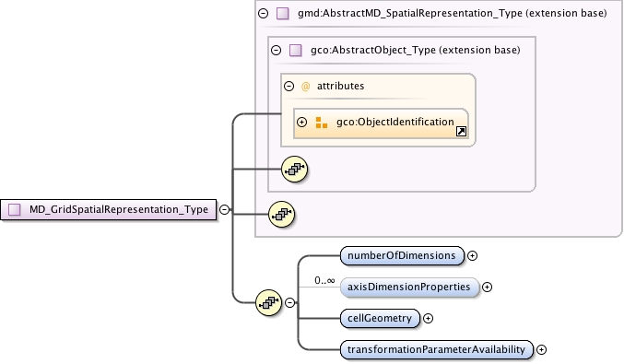The image size is (624, 364).
Task: Click the @ attributes icon
Action: 306,86
